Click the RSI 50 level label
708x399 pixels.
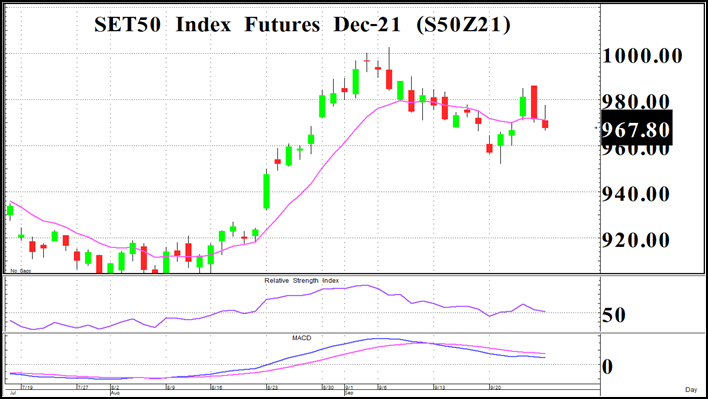click(614, 315)
